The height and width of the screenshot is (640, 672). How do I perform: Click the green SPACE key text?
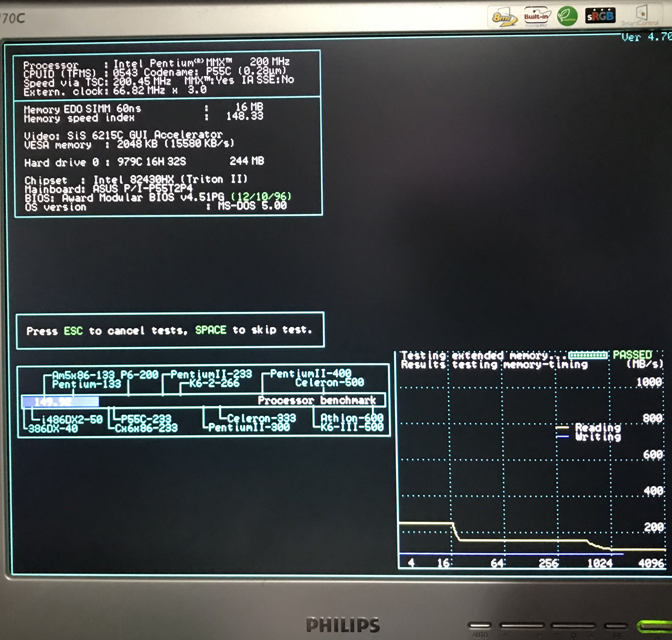coord(210,330)
